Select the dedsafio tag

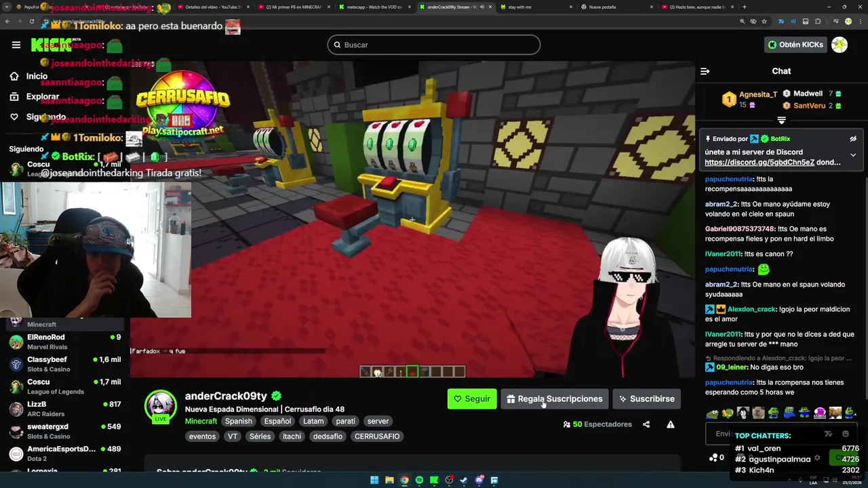(328, 436)
